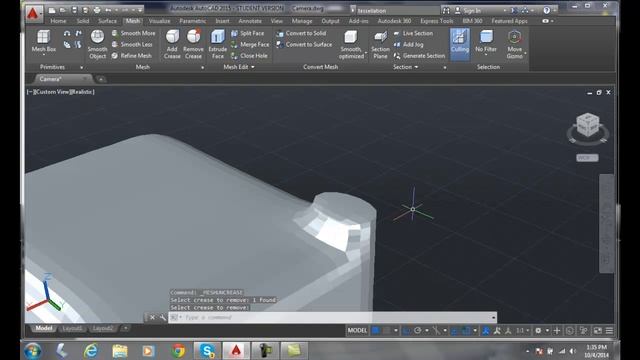
Task: Switch to the Express Tools tab
Action: [x=437, y=21]
